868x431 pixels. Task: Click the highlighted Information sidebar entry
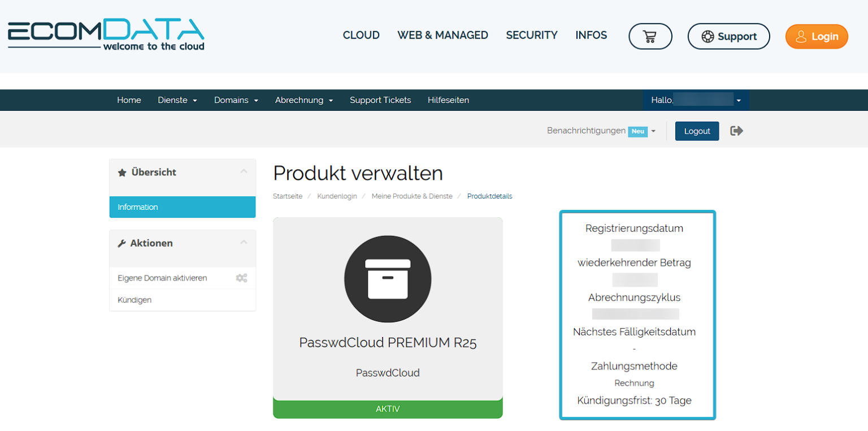[137, 207]
